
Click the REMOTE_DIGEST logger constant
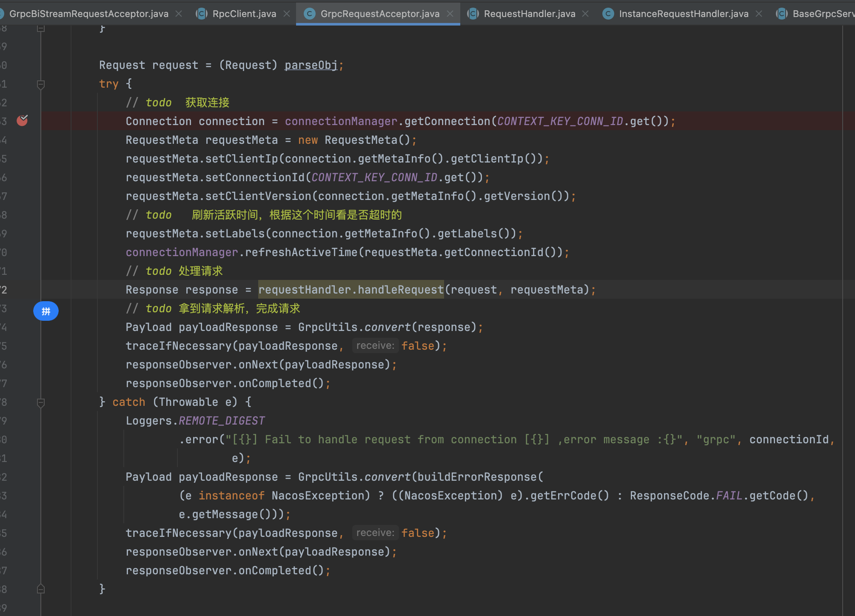pyautogui.click(x=222, y=421)
